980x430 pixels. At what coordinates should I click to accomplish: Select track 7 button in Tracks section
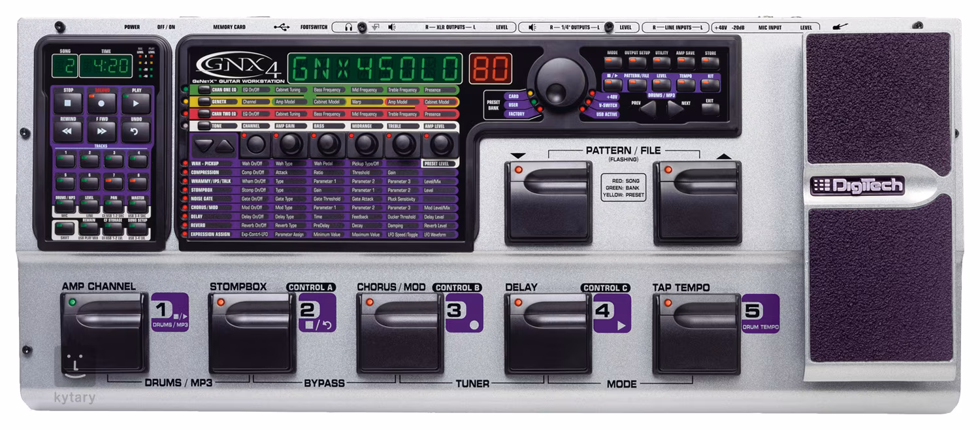113,182
